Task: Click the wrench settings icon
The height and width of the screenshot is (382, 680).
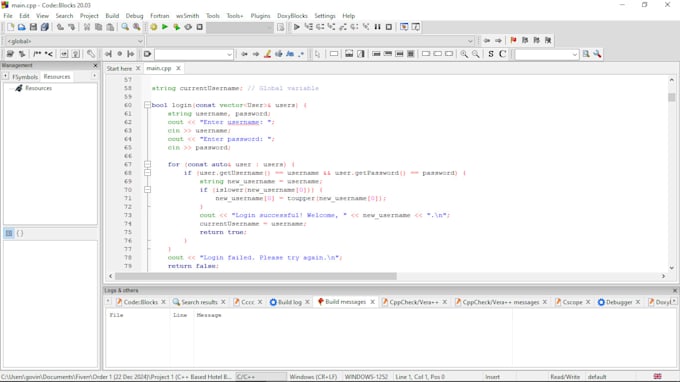Action: [598, 54]
